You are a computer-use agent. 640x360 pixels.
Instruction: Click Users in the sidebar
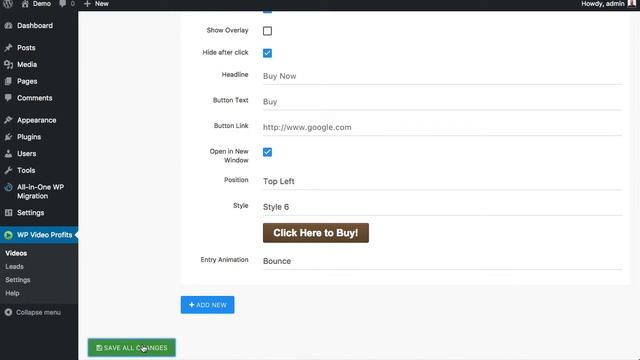click(x=27, y=153)
